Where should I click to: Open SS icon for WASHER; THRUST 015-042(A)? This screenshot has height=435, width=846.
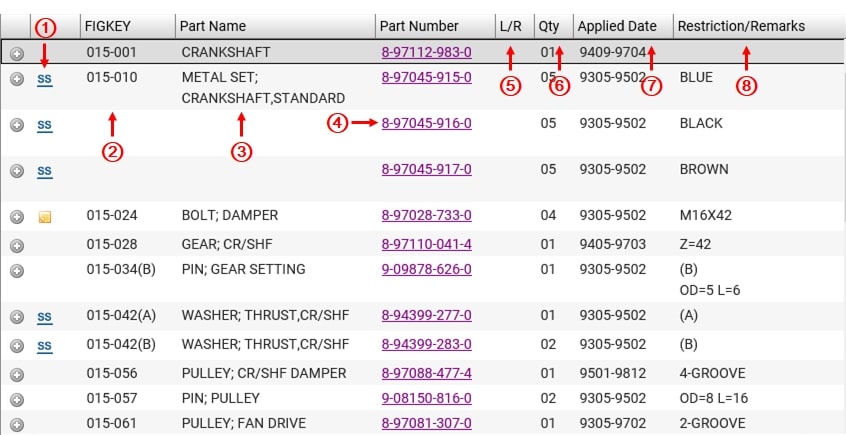pos(44,317)
